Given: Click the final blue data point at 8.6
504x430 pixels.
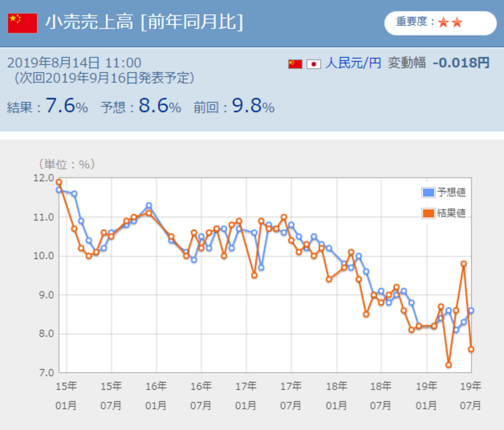Looking at the screenshot, I should pos(471,310).
